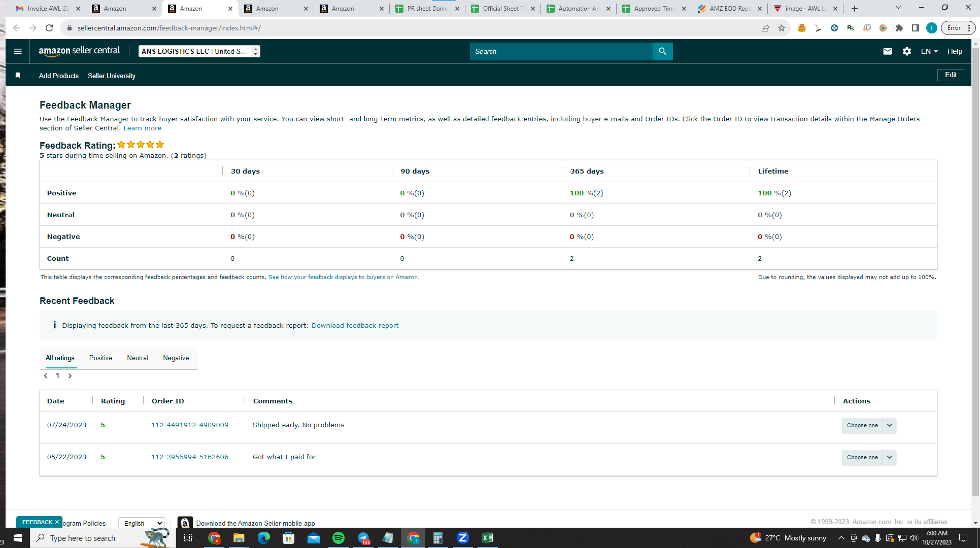Click the Got what I paid for comment
Image resolution: width=980 pixels, height=548 pixels.
(x=284, y=457)
